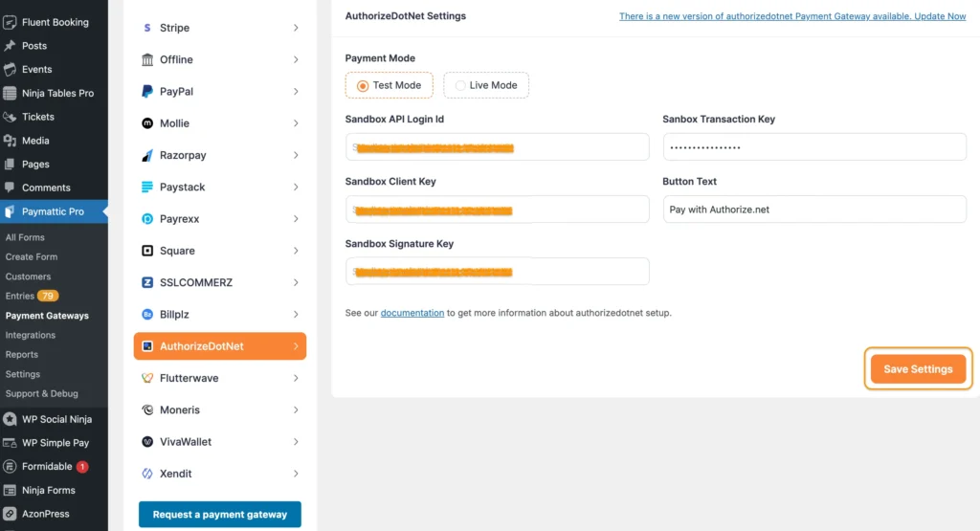
Task: Select the Live Mode radio button
Action: coord(460,85)
